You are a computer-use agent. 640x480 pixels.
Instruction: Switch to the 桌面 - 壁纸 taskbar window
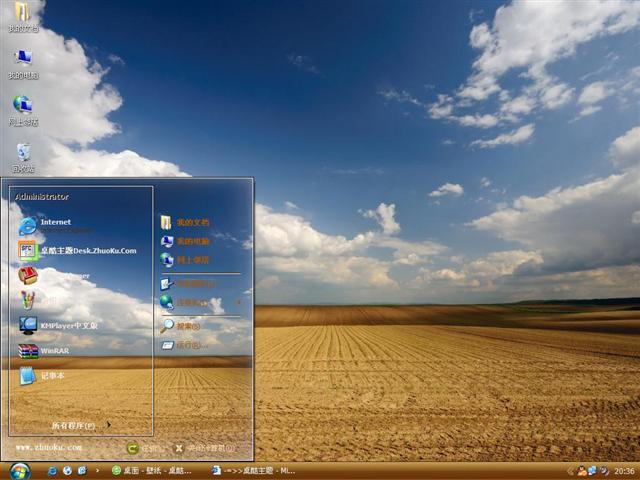[156, 470]
